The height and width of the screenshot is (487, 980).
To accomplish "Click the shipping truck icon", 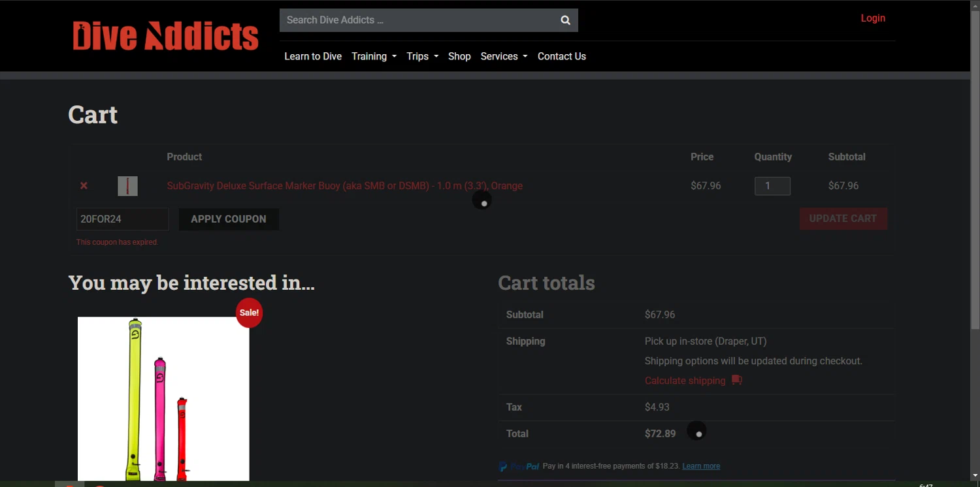I will [x=737, y=380].
